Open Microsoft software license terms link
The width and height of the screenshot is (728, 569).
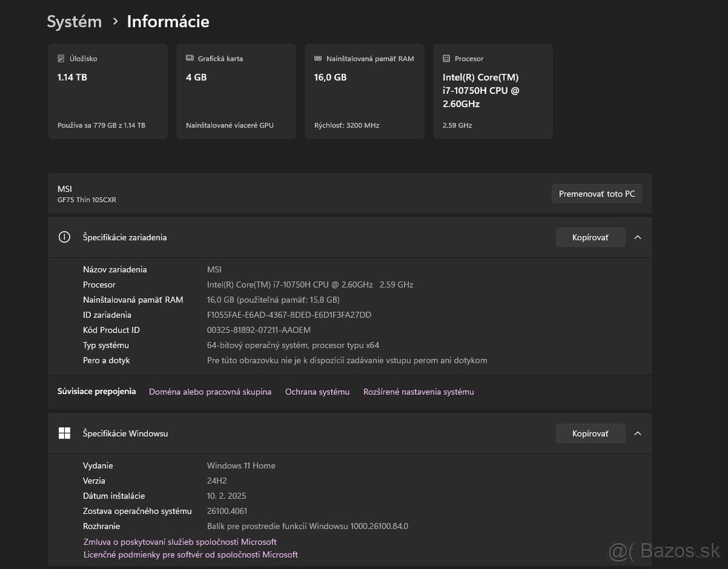(x=190, y=554)
